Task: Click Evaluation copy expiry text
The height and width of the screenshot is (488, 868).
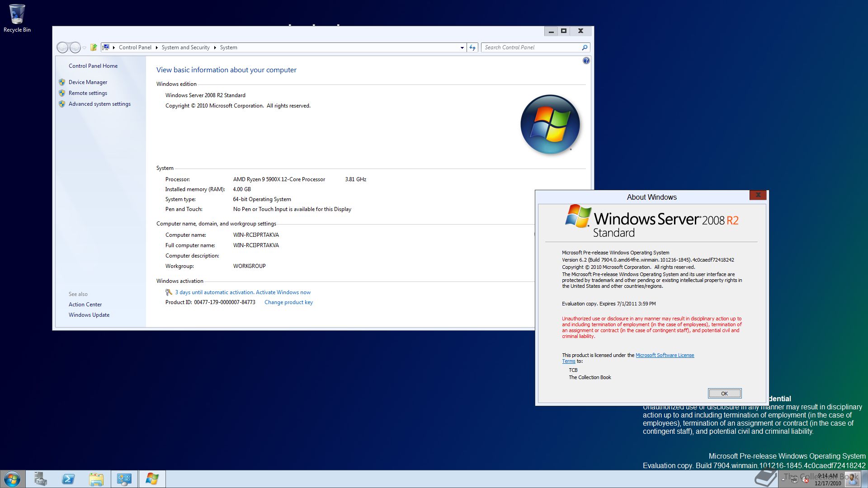Action: click(x=609, y=304)
